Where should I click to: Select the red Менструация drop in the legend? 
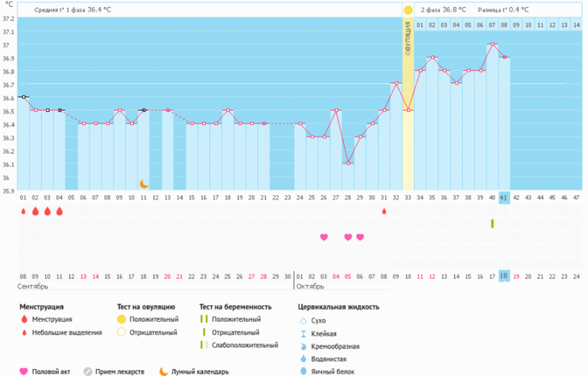pos(24,320)
